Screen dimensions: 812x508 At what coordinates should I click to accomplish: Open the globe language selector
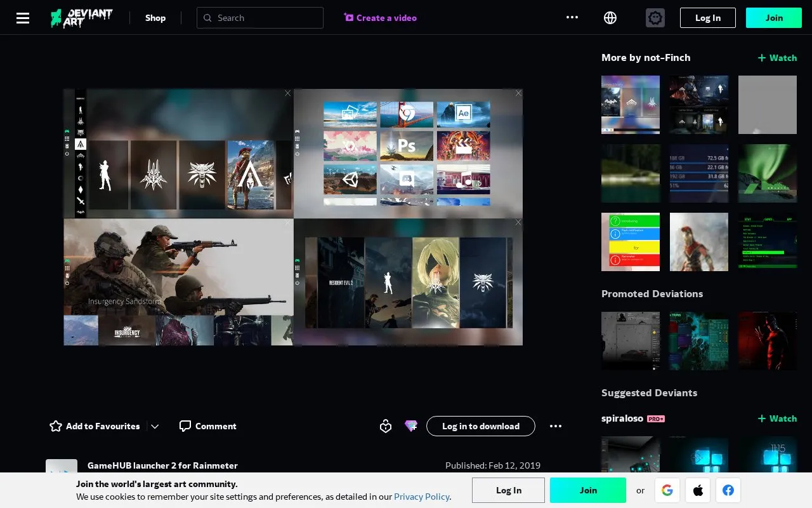(610, 18)
